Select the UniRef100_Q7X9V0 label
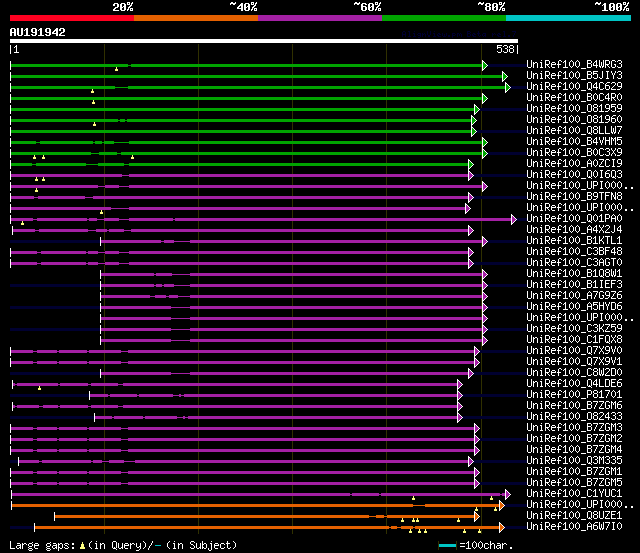Image resolution: width=640 pixels, height=553 pixels. coord(574,351)
